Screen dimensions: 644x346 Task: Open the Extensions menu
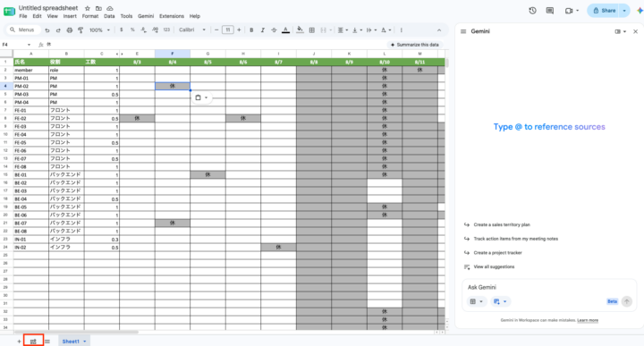tap(171, 16)
